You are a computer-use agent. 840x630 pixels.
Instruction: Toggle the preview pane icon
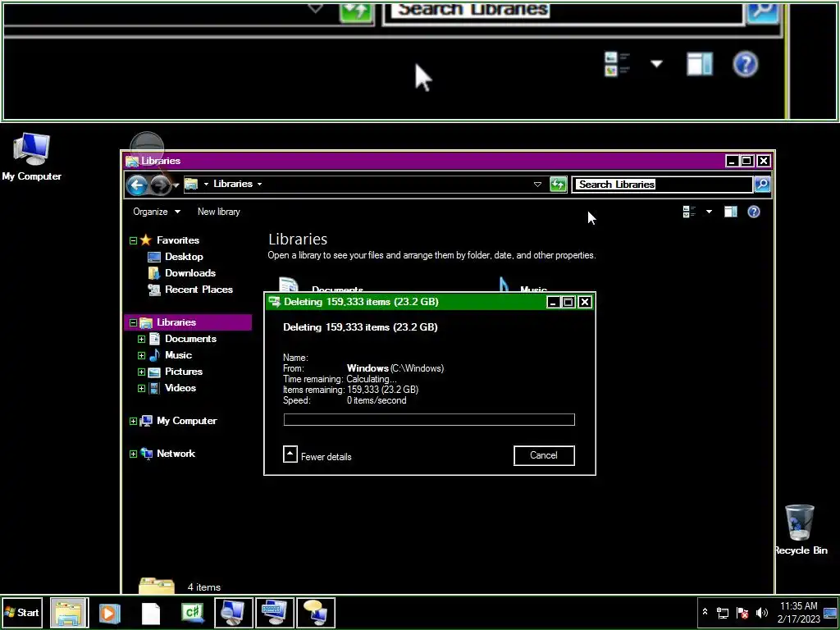(x=731, y=212)
